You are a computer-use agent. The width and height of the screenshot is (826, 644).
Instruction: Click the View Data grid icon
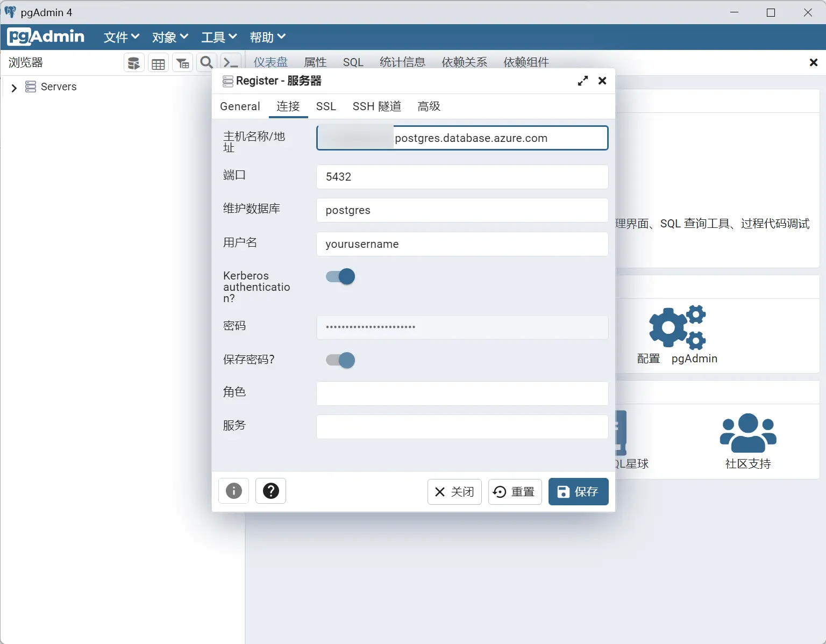(158, 63)
